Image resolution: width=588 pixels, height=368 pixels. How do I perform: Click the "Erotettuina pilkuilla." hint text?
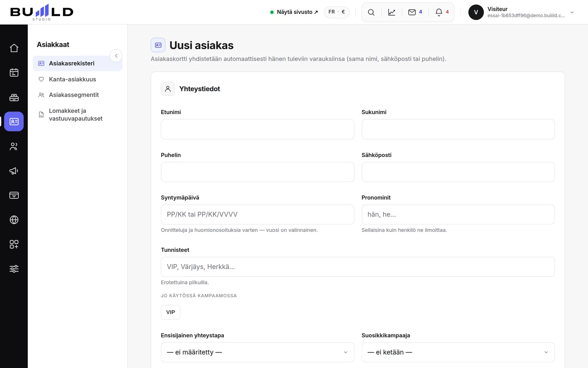(185, 283)
